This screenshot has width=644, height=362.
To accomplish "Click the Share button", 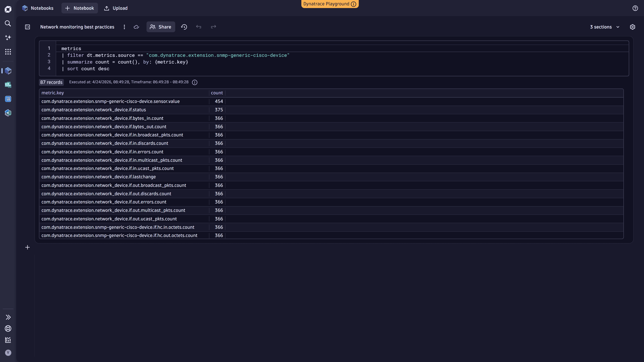I will pyautogui.click(x=161, y=27).
